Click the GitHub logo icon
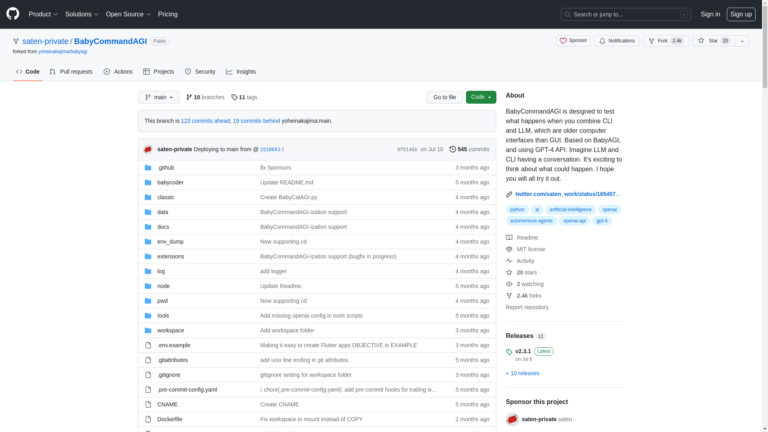768x432 pixels. 14,14
